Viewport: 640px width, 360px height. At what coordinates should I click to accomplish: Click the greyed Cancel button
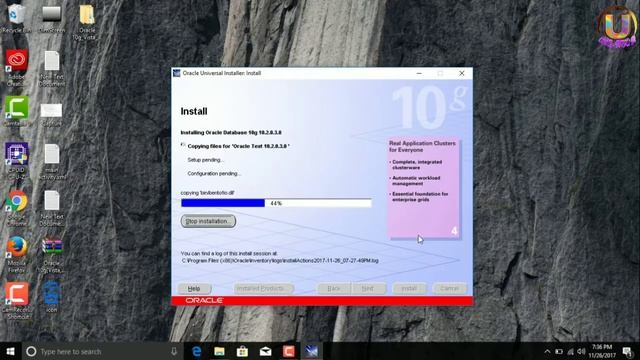(449, 289)
